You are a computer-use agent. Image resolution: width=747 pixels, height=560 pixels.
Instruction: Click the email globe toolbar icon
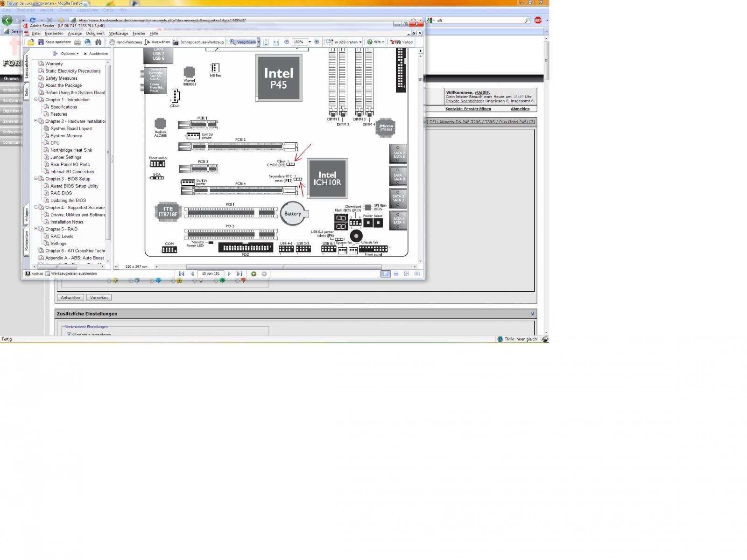tap(88, 42)
